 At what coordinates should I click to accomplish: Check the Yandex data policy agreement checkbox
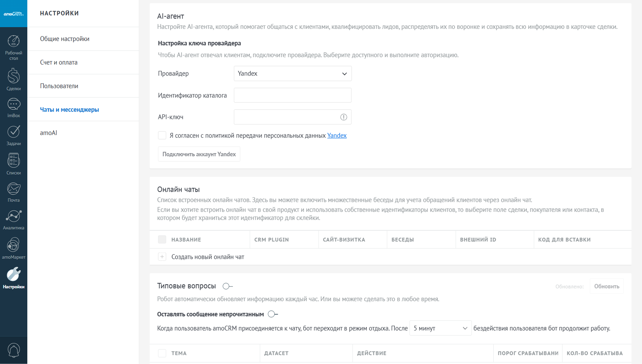(162, 135)
